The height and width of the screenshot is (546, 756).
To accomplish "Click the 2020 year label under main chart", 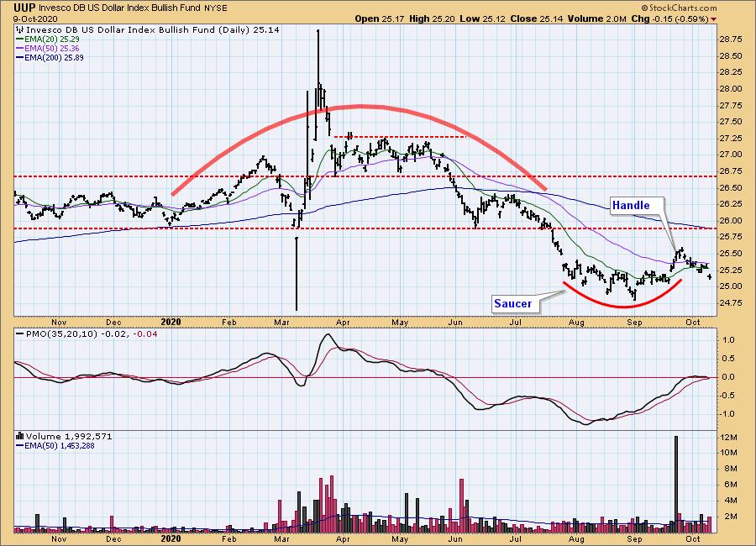I will 171,322.
